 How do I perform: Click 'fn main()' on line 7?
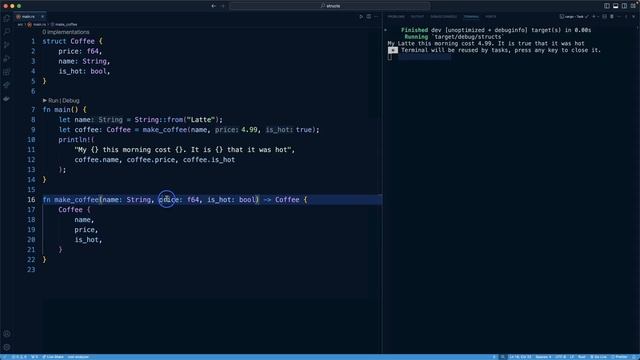(x=60, y=109)
